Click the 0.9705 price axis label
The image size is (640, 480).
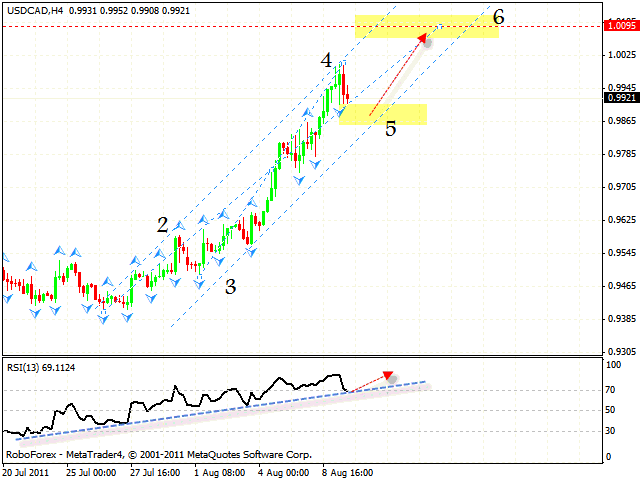click(622, 187)
